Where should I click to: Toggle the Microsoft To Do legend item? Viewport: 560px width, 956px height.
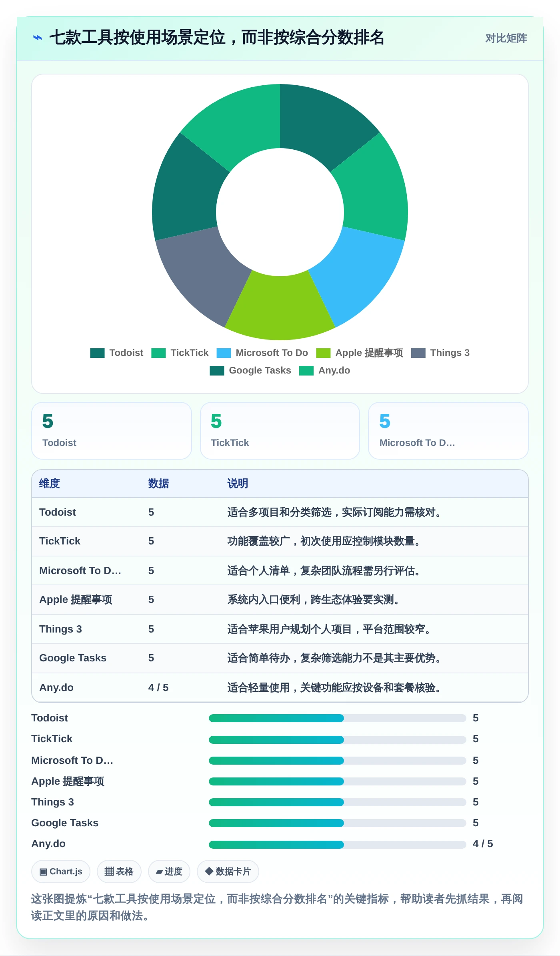pyautogui.click(x=262, y=353)
